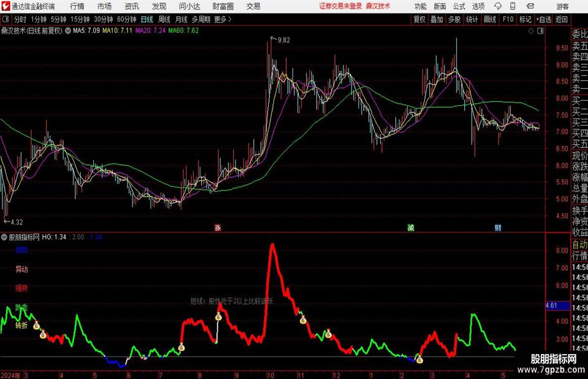
Task: Click the MA5: 7.09 value
Action: pyautogui.click(x=86, y=30)
